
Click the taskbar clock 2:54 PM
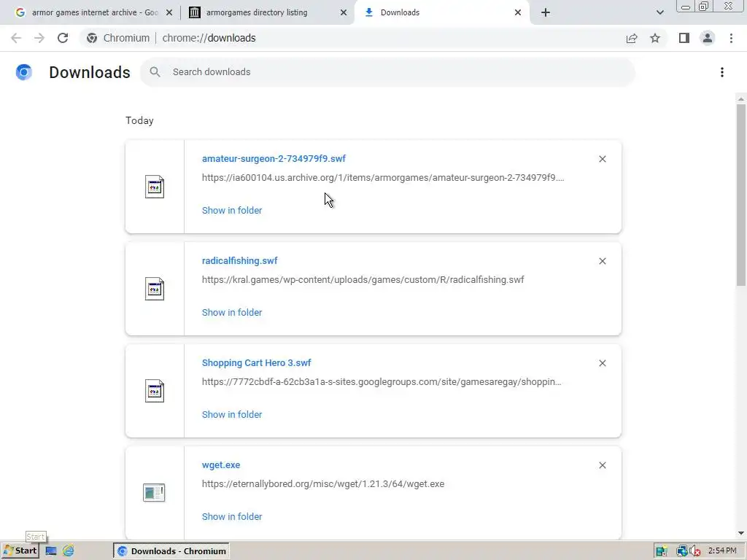[x=722, y=551]
